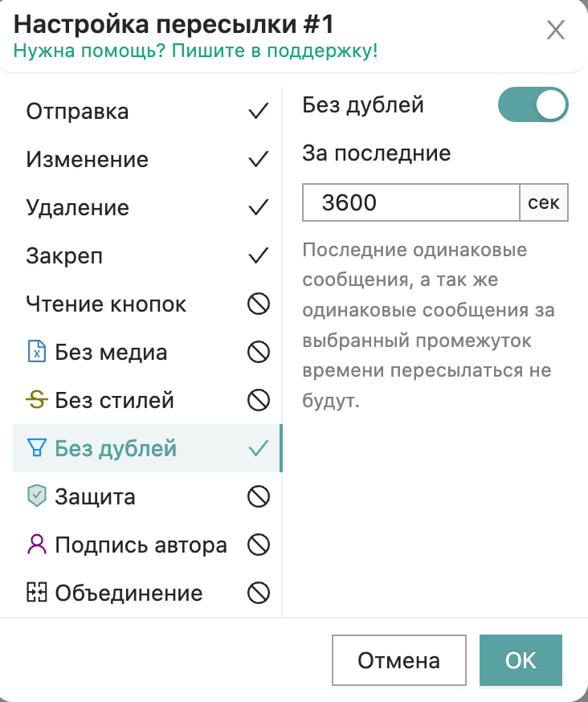Toggle the Без дублей switch off
The image size is (588, 702).
coord(533,105)
